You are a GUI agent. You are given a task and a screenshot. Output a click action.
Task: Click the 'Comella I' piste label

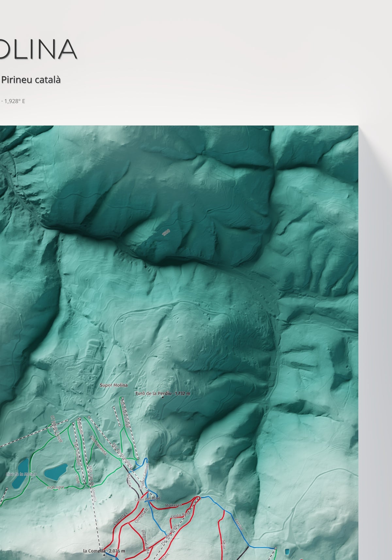(120, 519)
